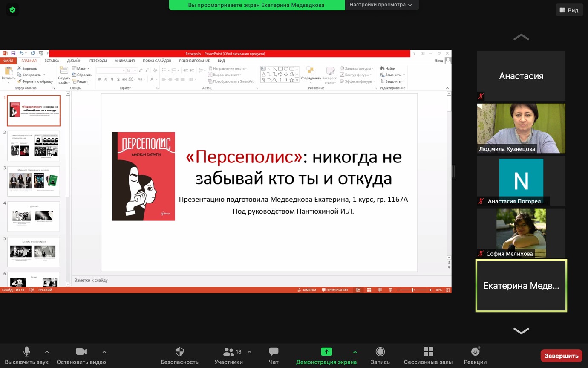This screenshot has width=588, height=368.
Task: Switch to reading view in status bar
Action: [380, 290]
